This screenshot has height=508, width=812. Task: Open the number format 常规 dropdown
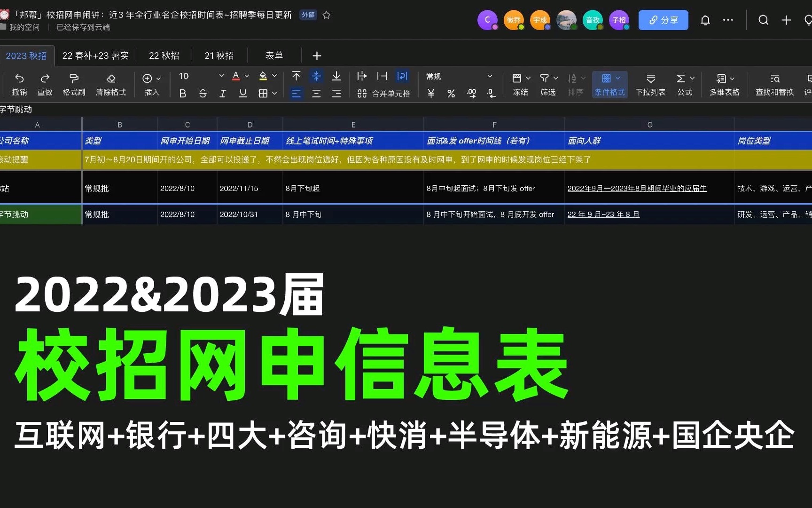click(x=459, y=76)
